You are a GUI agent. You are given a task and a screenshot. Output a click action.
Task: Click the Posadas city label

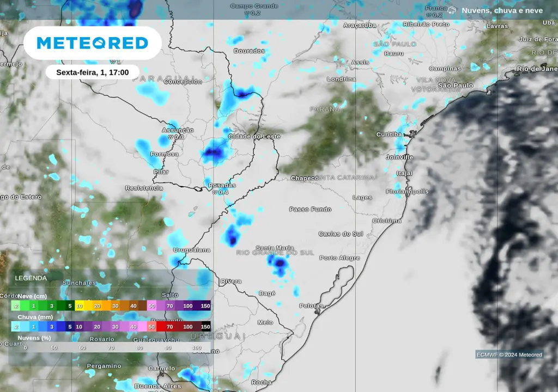pyautogui.click(x=222, y=185)
